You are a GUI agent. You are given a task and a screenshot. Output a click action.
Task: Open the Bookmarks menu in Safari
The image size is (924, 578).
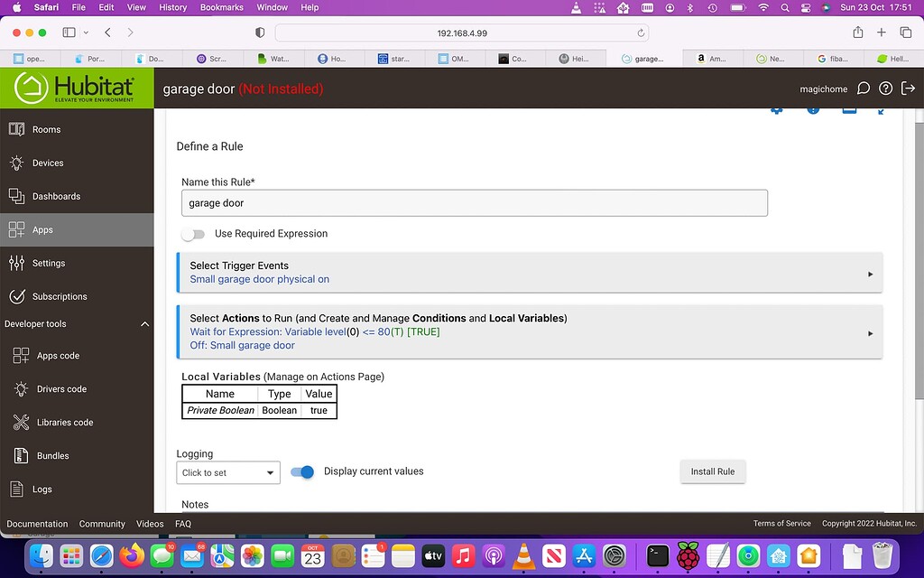(x=221, y=7)
